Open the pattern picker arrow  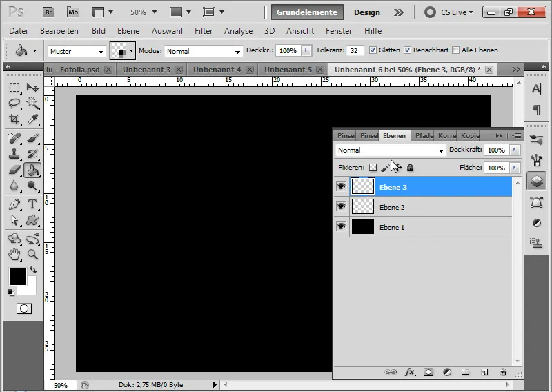[x=131, y=51]
